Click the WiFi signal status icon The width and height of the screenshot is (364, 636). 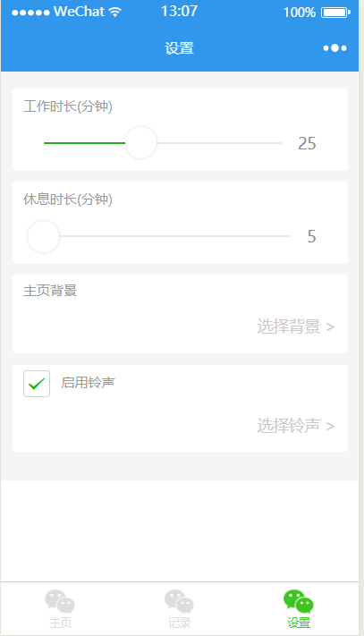(115, 13)
